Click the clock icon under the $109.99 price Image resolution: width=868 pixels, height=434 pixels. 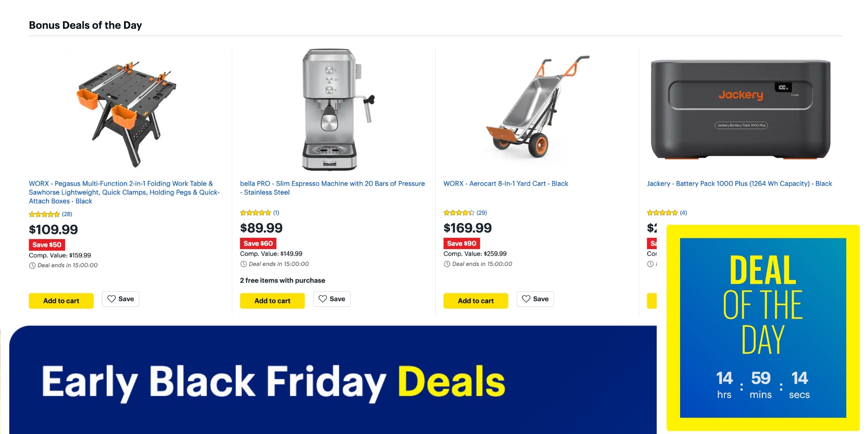click(31, 265)
